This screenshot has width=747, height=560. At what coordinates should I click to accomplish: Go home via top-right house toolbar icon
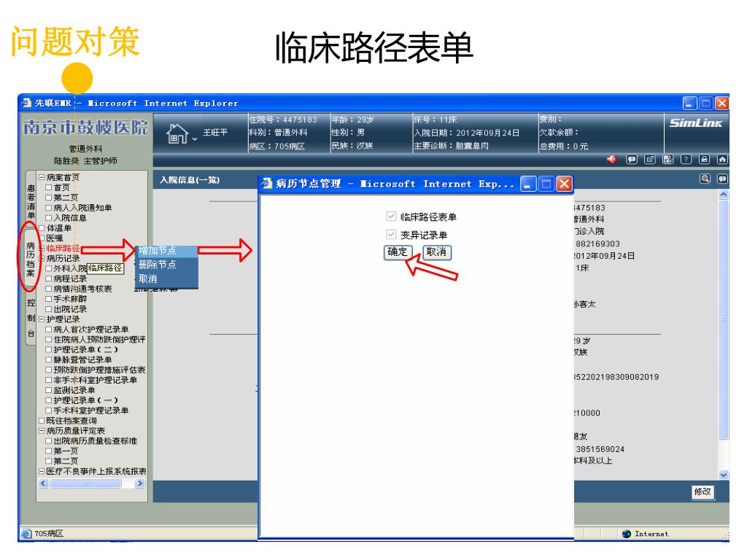722,159
